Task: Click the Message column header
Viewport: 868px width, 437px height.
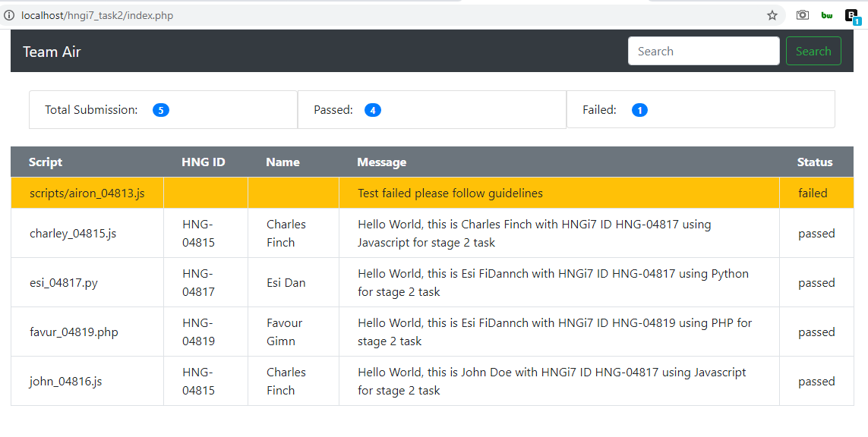Action: [381, 162]
